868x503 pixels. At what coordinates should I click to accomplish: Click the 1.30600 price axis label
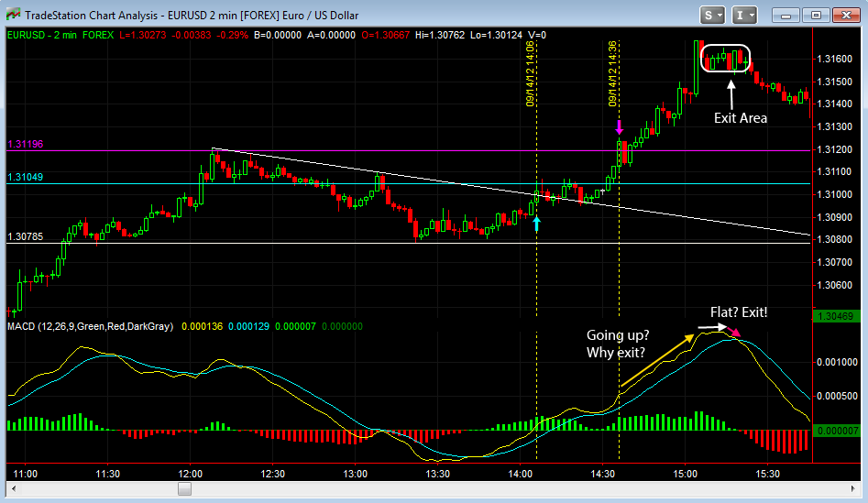coord(835,285)
